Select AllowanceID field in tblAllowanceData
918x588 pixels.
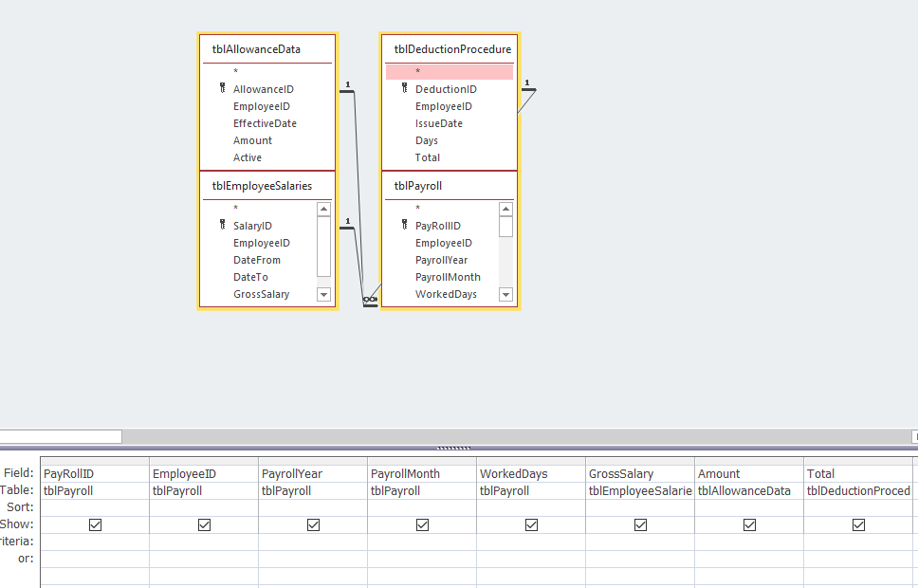[264, 89]
